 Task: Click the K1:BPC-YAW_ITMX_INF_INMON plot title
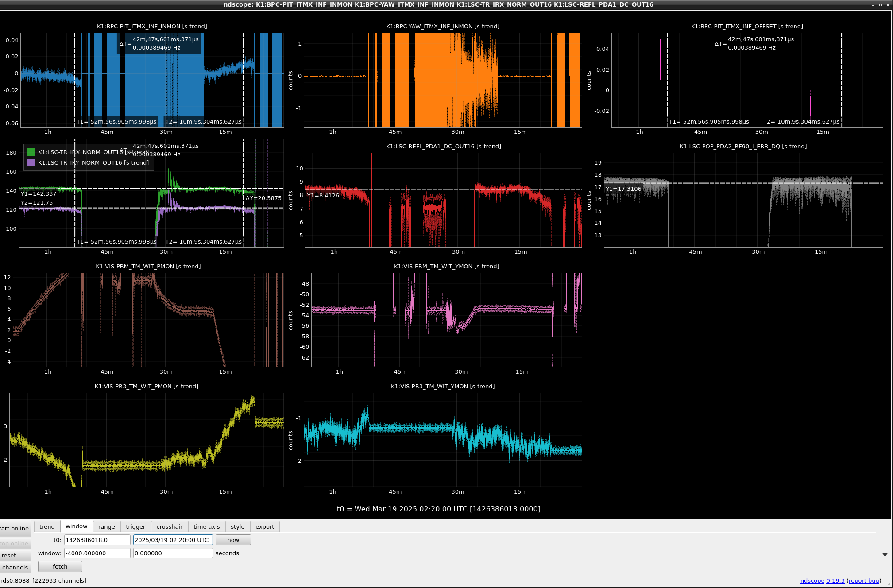tap(443, 26)
